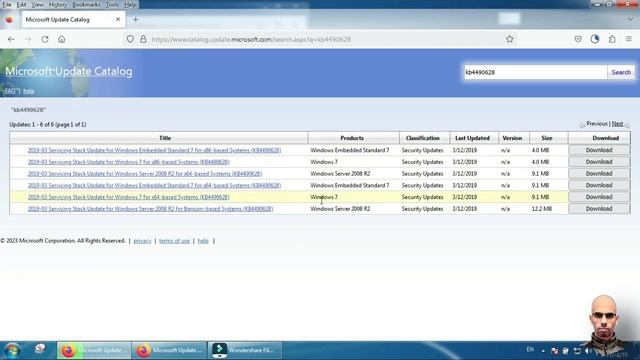
Task: Click the catalog search box
Action: (536, 72)
